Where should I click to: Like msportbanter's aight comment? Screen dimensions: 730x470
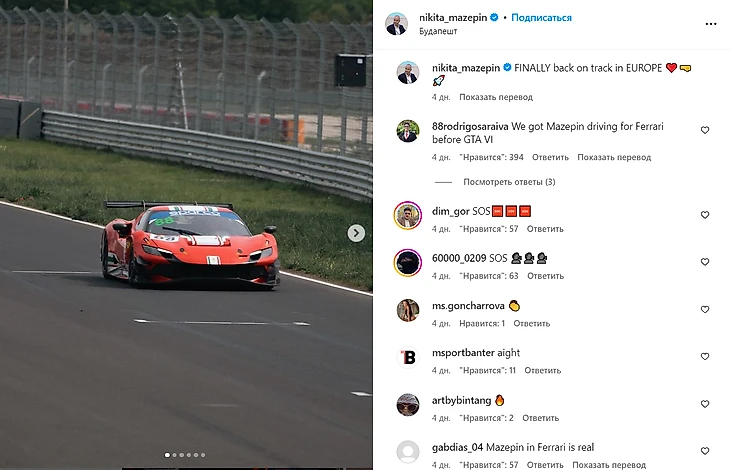705,356
